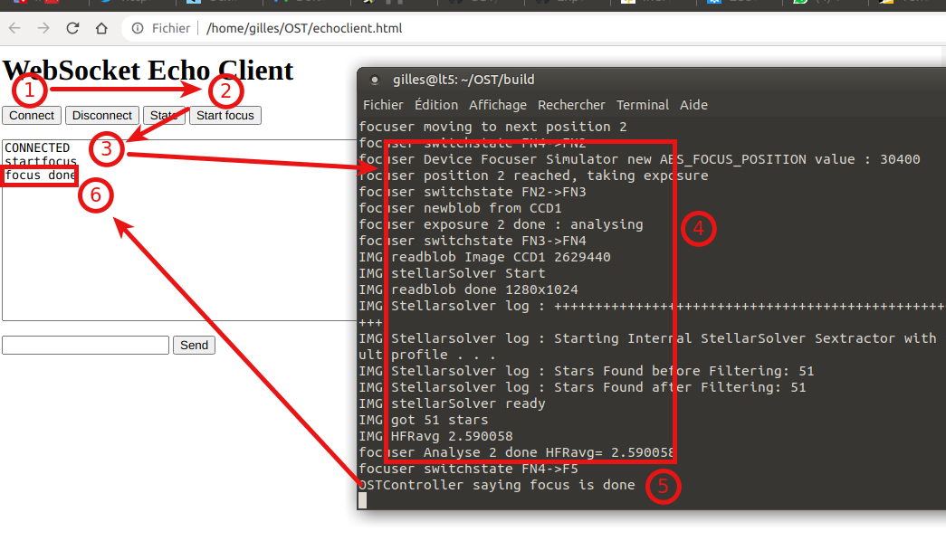Click the State button
The width and height of the screenshot is (946, 560).
(x=164, y=115)
